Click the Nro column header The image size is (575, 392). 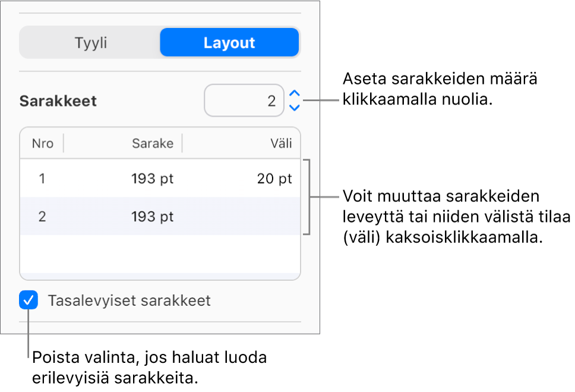tap(42, 143)
